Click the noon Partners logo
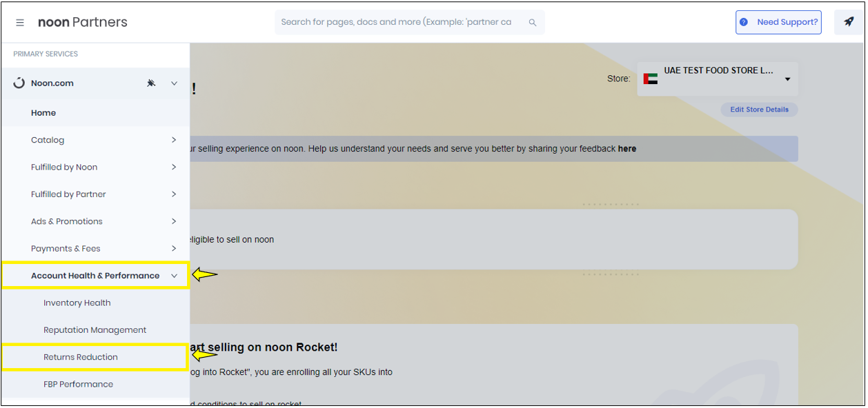 click(83, 23)
